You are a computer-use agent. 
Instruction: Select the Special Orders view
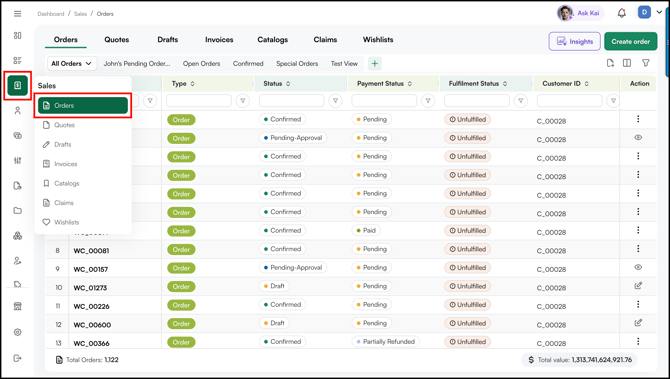tap(297, 64)
